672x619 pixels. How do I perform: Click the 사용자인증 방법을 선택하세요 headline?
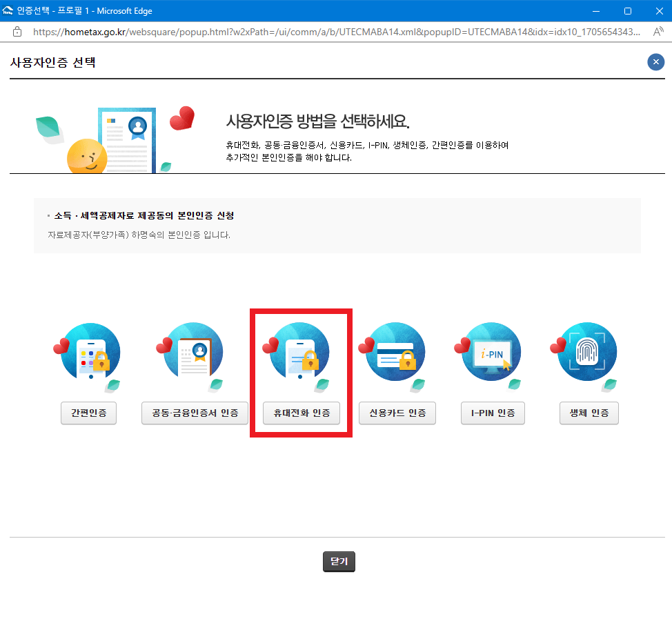pos(317,121)
